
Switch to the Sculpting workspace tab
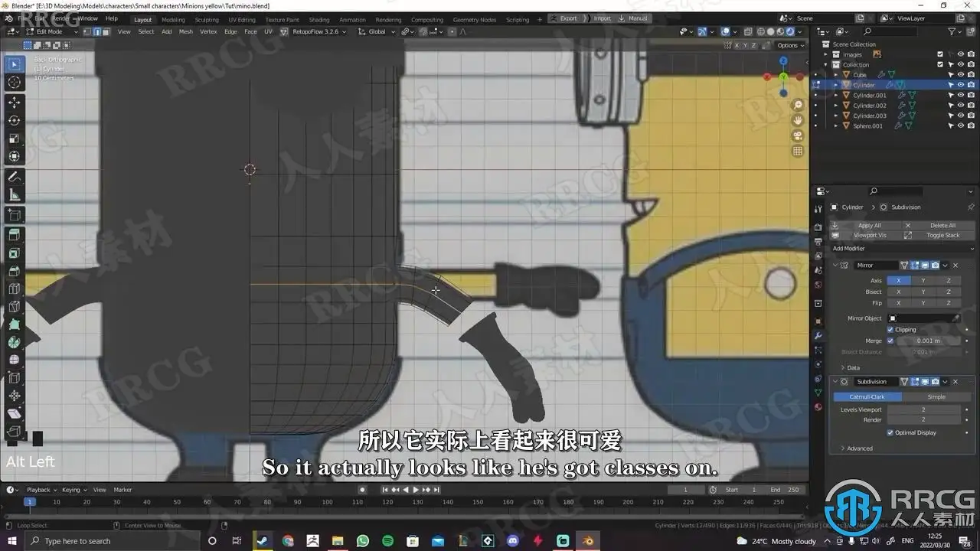(x=207, y=20)
